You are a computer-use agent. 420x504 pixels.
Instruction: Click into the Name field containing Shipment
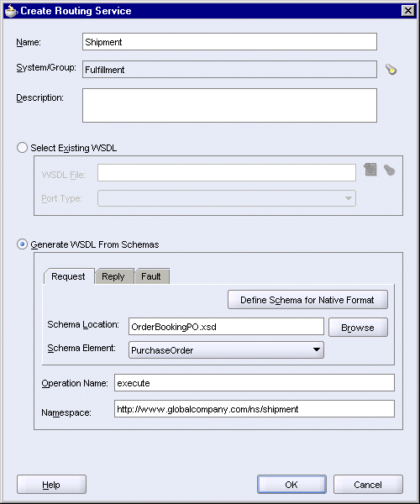click(x=229, y=42)
